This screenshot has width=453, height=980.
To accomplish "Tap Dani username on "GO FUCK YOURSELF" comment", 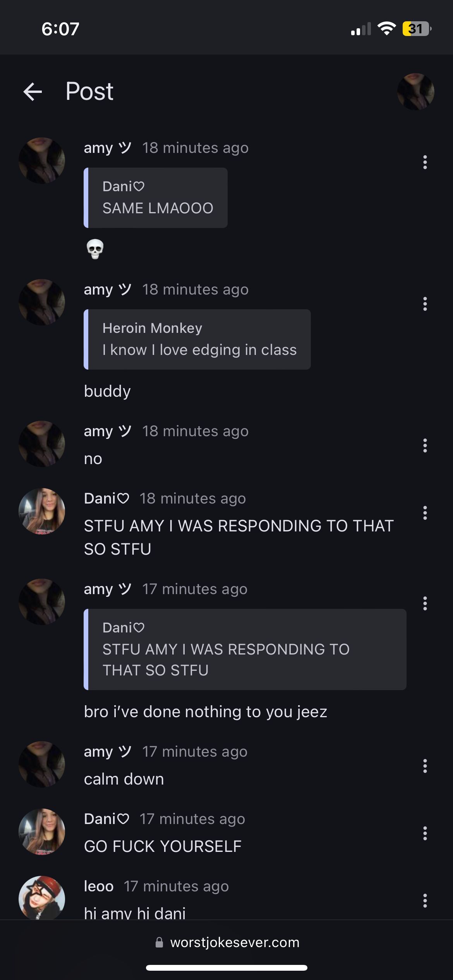I will (x=106, y=819).
